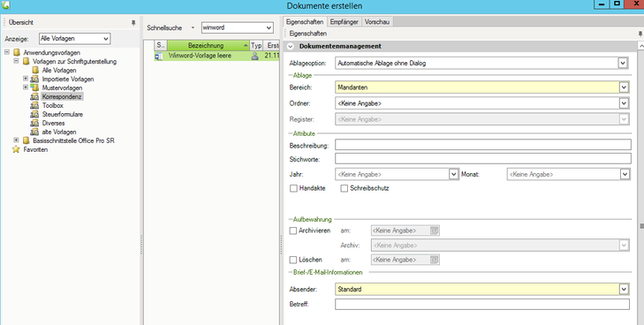Click the Betreff input field

[x=482, y=304]
